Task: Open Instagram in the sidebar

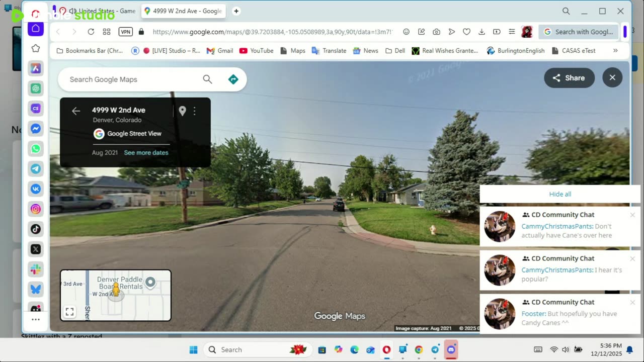Action: 36,209
